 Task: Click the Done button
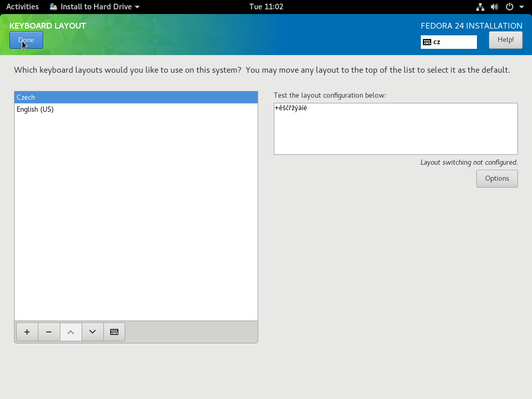pyautogui.click(x=26, y=40)
